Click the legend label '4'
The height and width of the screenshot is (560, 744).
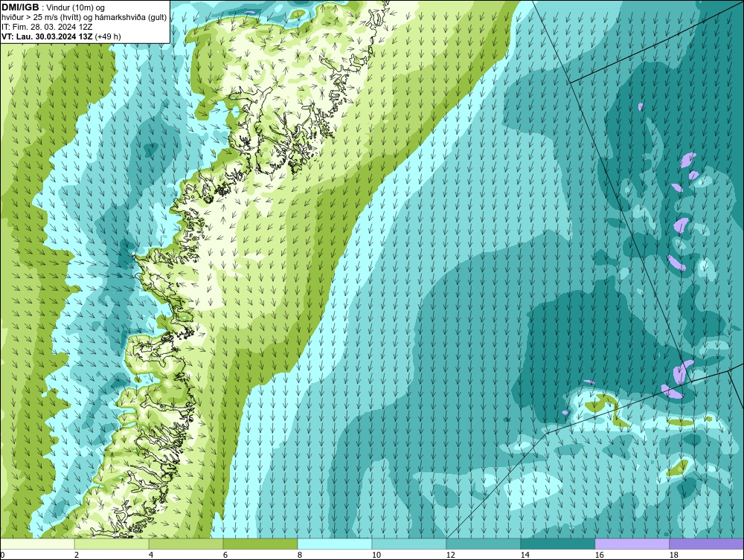(x=151, y=555)
